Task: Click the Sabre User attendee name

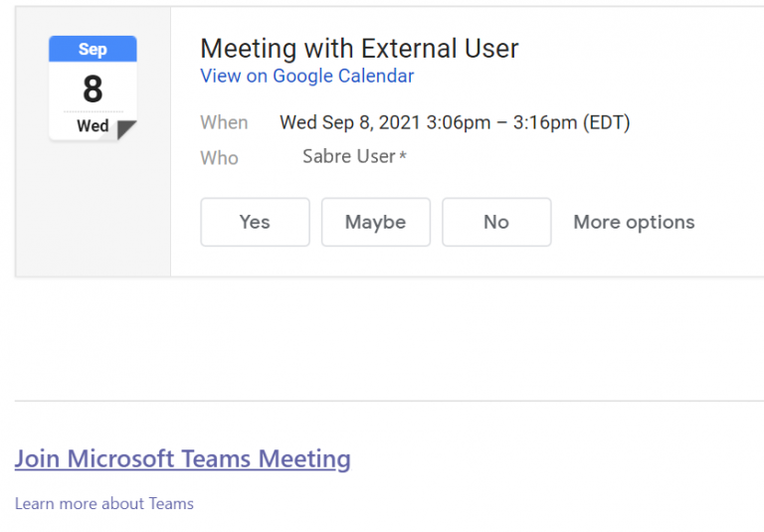Action: point(348,157)
